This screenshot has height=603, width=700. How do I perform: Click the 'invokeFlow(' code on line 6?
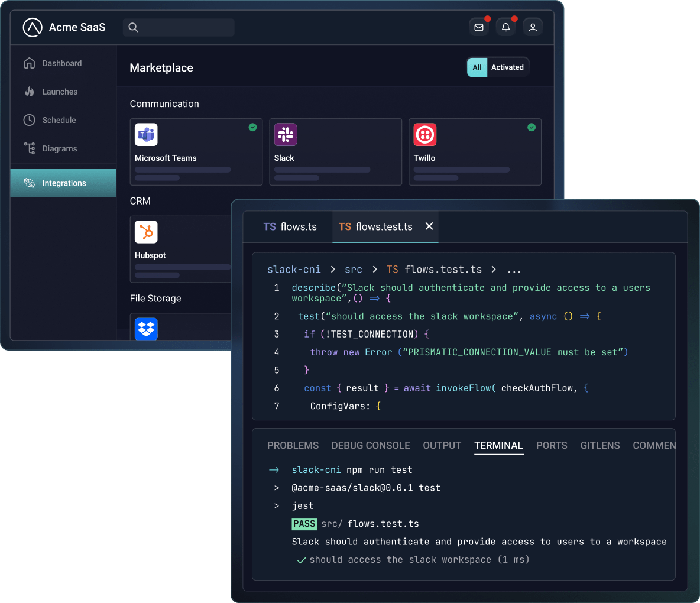click(466, 388)
